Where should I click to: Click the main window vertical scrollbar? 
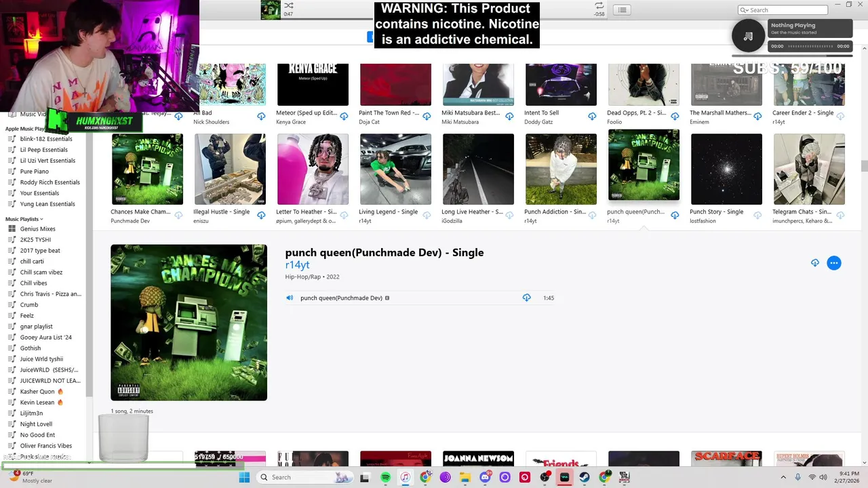coord(864,166)
